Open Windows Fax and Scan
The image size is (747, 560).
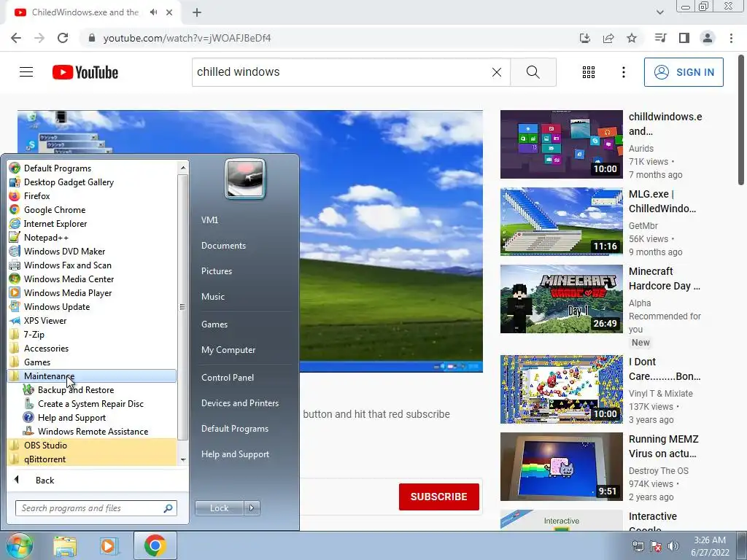click(92, 265)
